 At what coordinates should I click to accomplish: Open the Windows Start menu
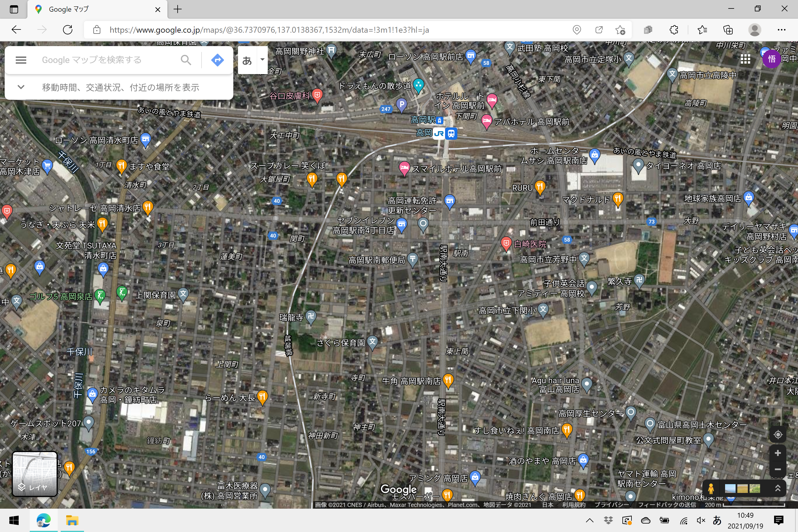pyautogui.click(x=14, y=520)
